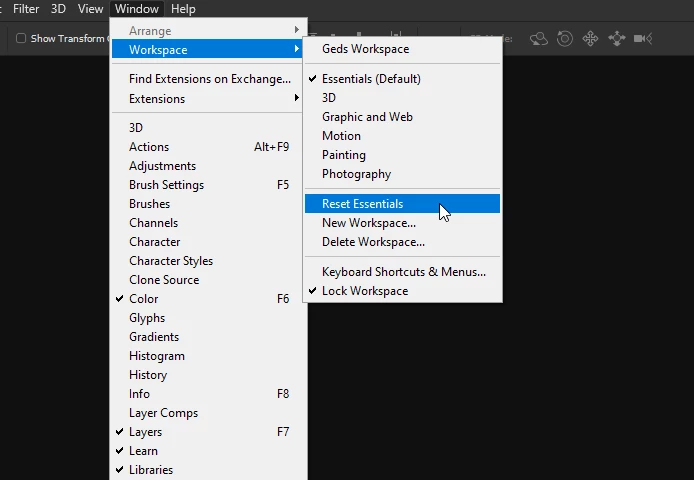Open the Actions panel

tap(207, 147)
